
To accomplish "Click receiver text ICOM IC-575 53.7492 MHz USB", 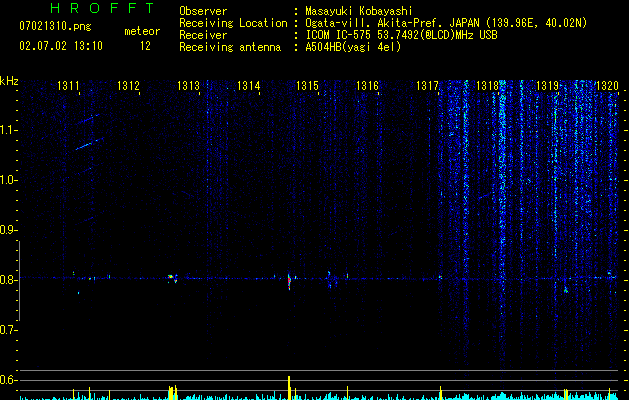I will (x=401, y=35).
